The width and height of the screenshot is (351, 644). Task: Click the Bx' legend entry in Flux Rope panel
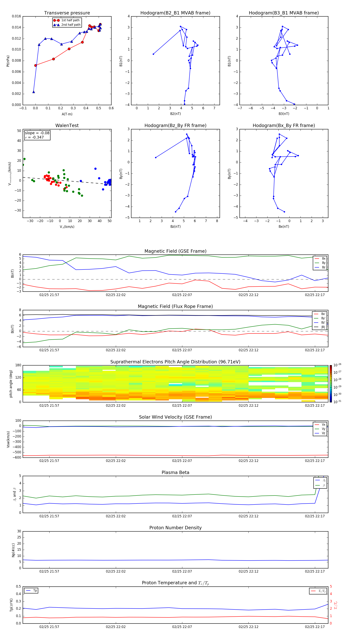click(x=320, y=314)
